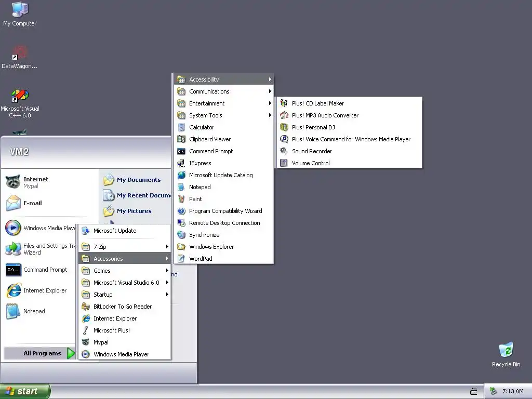Click Synchronize icon
Image resolution: width=532 pixels, height=399 pixels.
(x=181, y=235)
